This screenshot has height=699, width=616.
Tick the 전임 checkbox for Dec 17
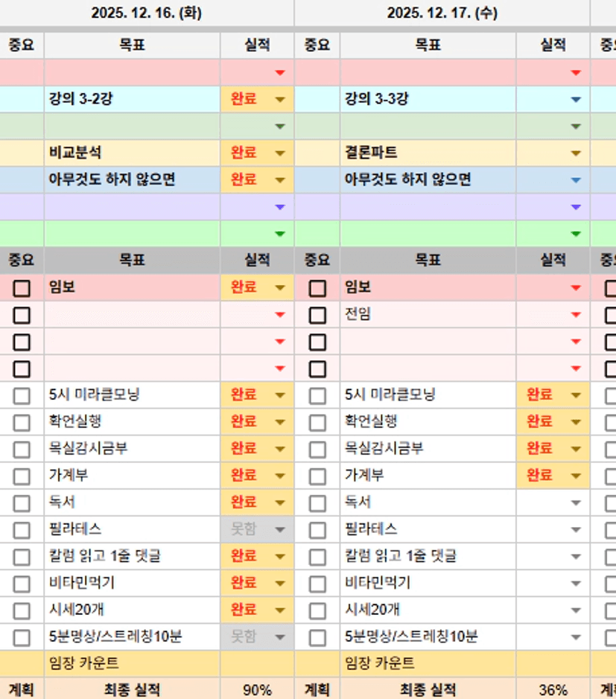(x=317, y=315)
